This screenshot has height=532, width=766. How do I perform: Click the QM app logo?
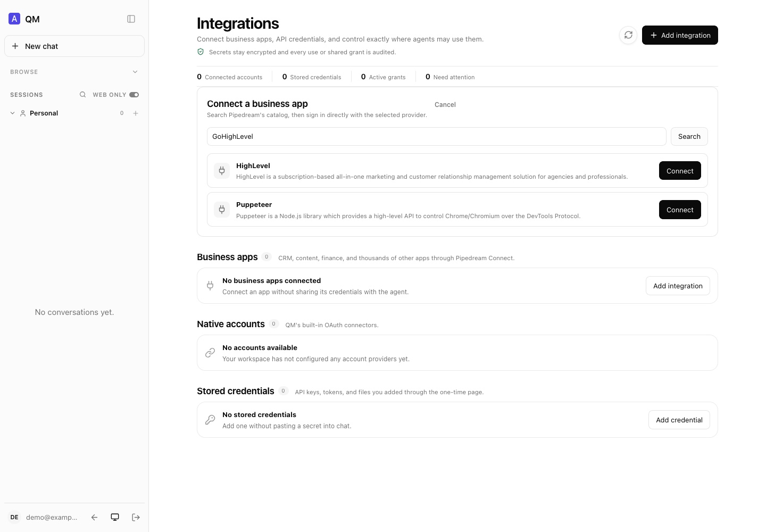[x=14, y=19]
